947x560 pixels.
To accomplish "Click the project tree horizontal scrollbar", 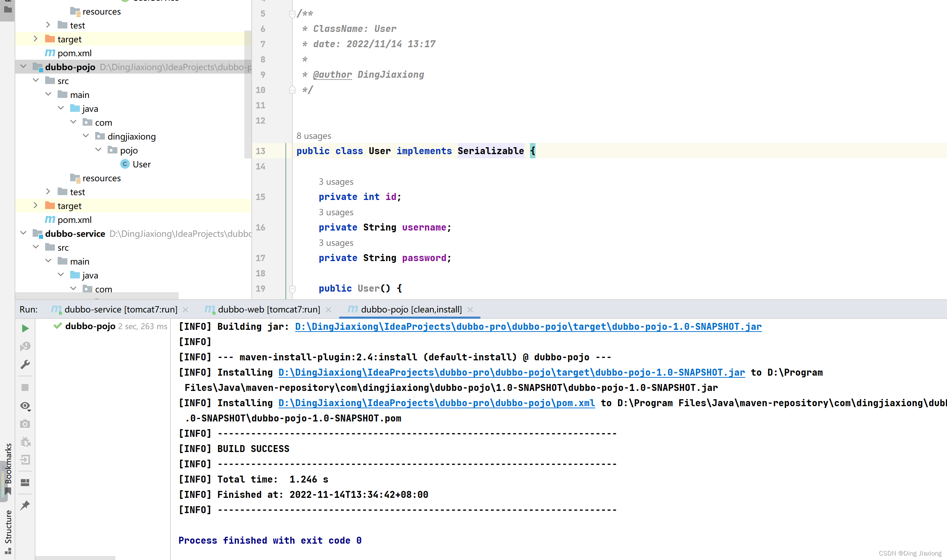I will [97, 295].
